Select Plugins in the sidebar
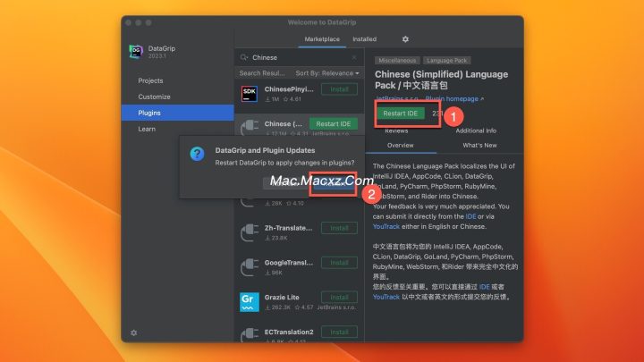Viewport: 644px width, 362px height. [x=178, y=113]
